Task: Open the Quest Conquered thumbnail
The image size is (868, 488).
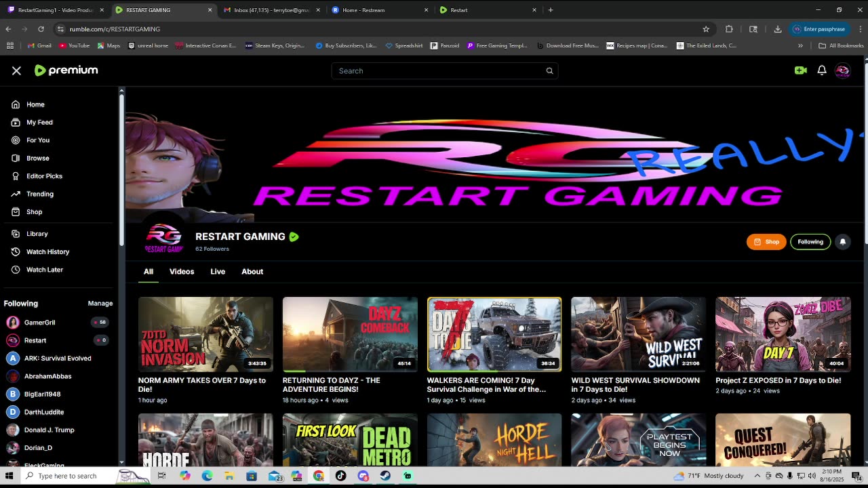Action: (x=783, y=439)
